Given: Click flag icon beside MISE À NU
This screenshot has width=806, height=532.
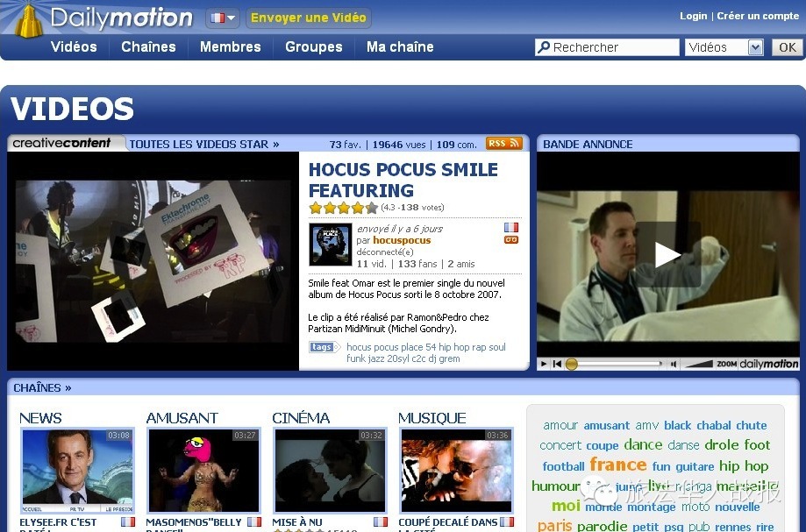Looking at the screenshot, I should click(x=381, y=521).
